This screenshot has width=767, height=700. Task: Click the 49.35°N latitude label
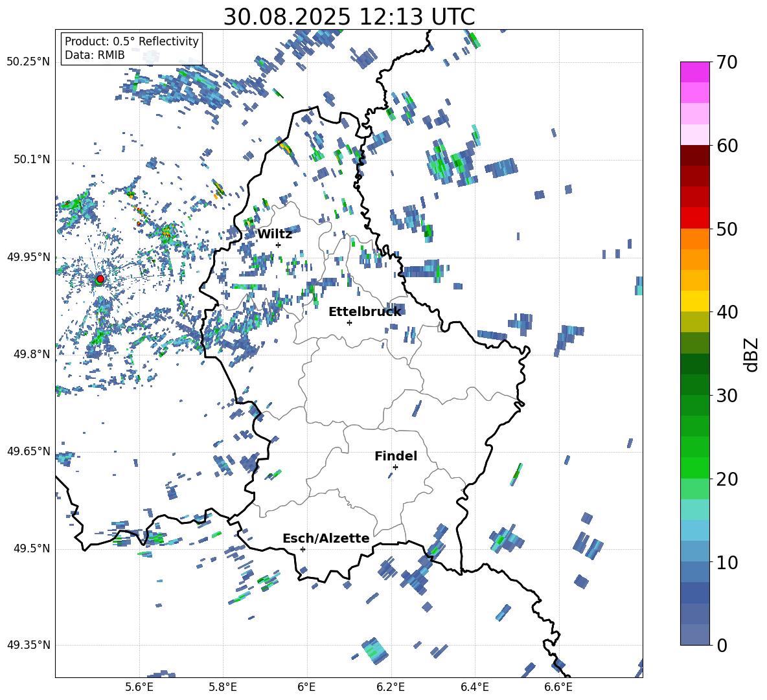pos(29,645)
